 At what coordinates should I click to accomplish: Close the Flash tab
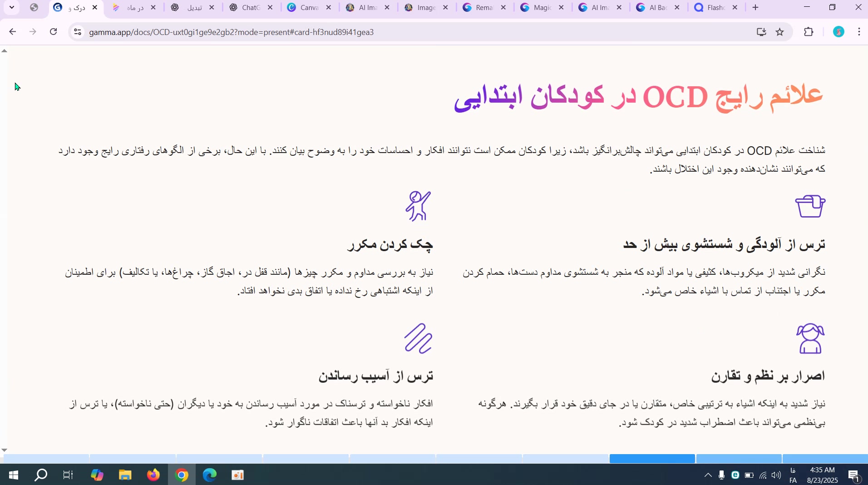coord(735,8)
